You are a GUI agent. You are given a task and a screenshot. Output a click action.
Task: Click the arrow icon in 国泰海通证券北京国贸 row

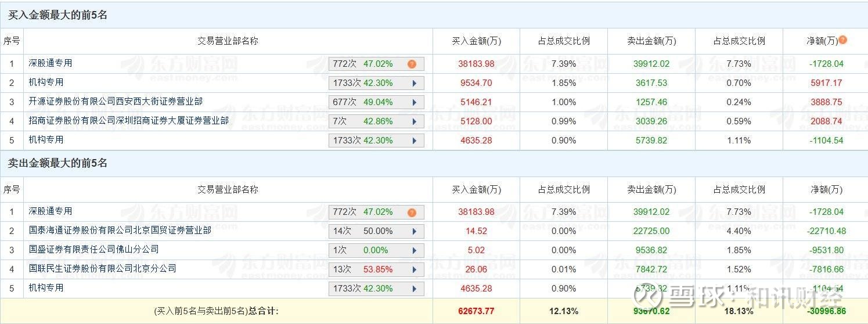(x=415, y=231)
